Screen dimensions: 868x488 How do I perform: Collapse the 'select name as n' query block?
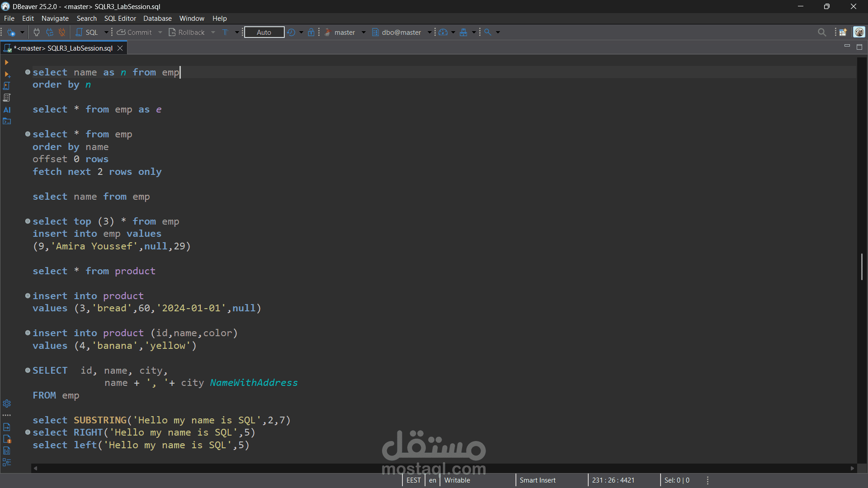coord(28,72)
